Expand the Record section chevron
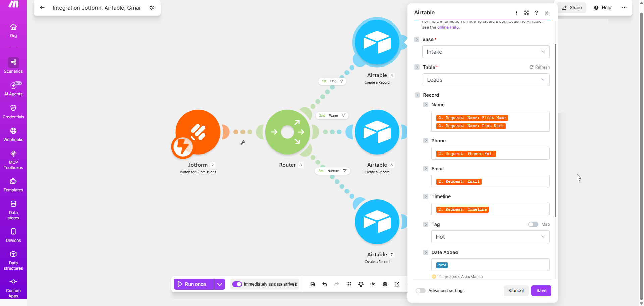This screenshot has height=306, width=644. [x=417, y=95]
